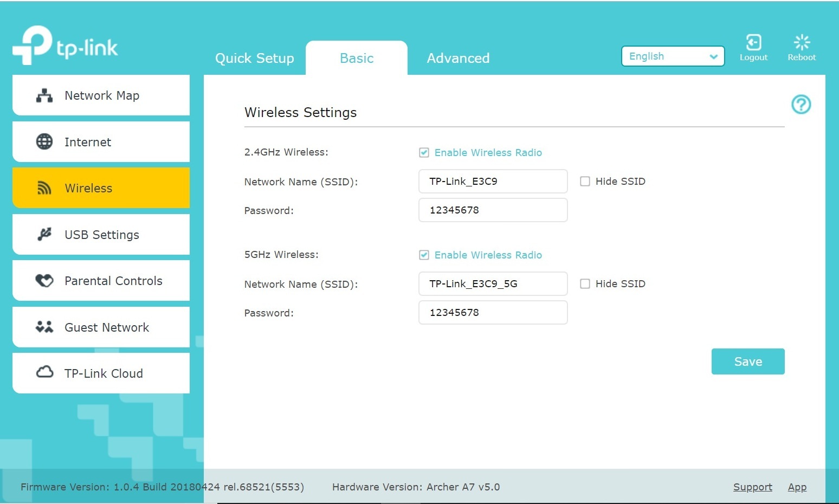Click the Internet globe icon
This screenshot has height=504, width=839.
pos(44,141)
